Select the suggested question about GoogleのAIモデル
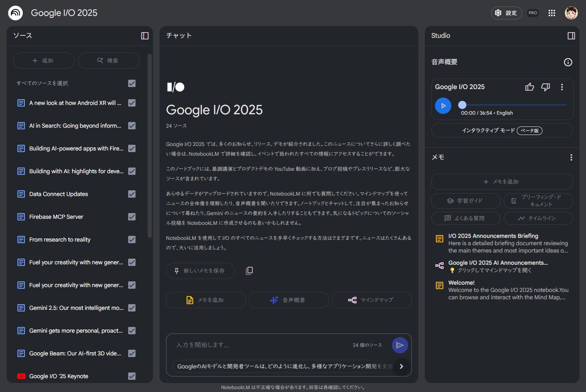 [285, 366]
